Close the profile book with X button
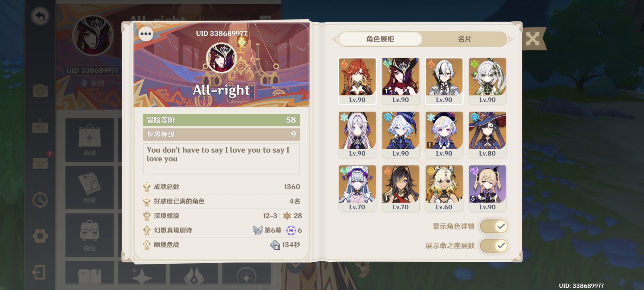644x290 pixels. coord(533,39)
